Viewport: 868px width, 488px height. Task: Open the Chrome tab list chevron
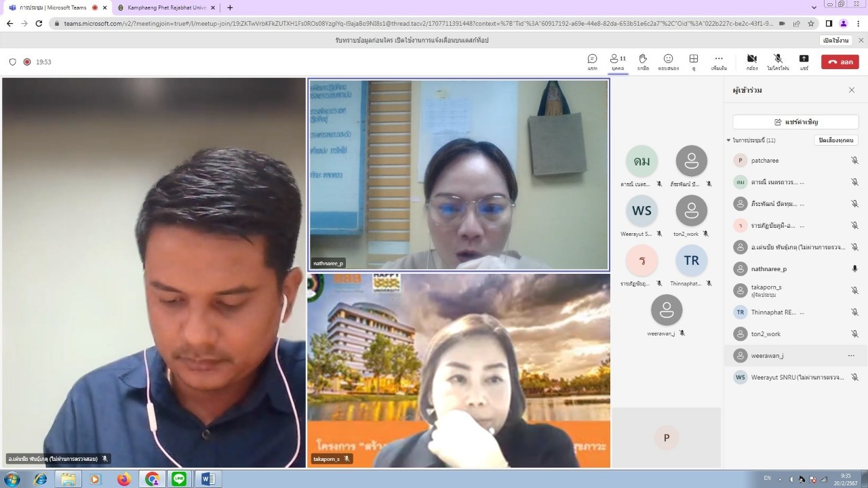[814, 7]
